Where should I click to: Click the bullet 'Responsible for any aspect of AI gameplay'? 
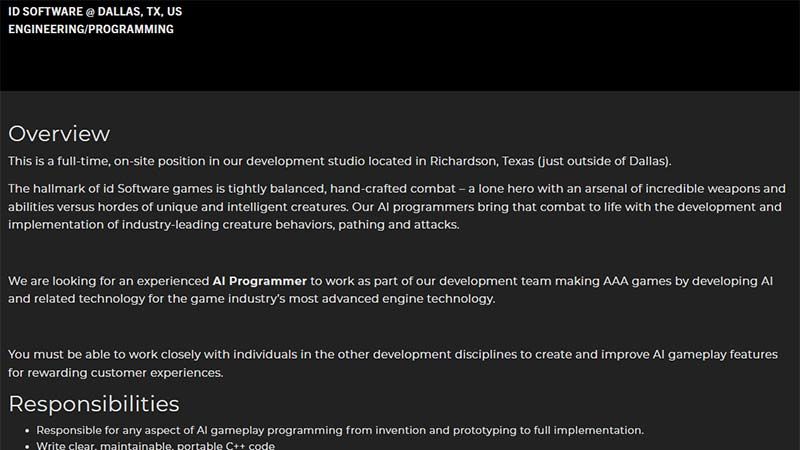[x=340, y=430]
